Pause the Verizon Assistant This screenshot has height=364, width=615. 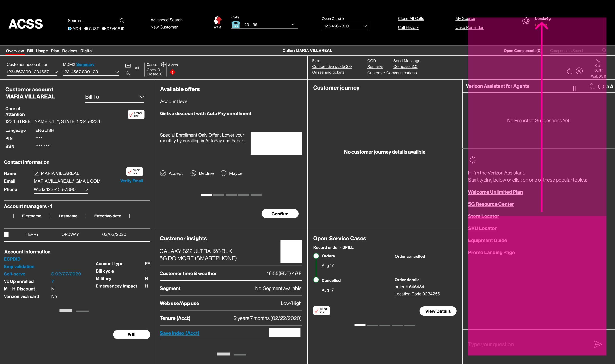(574, 89)
